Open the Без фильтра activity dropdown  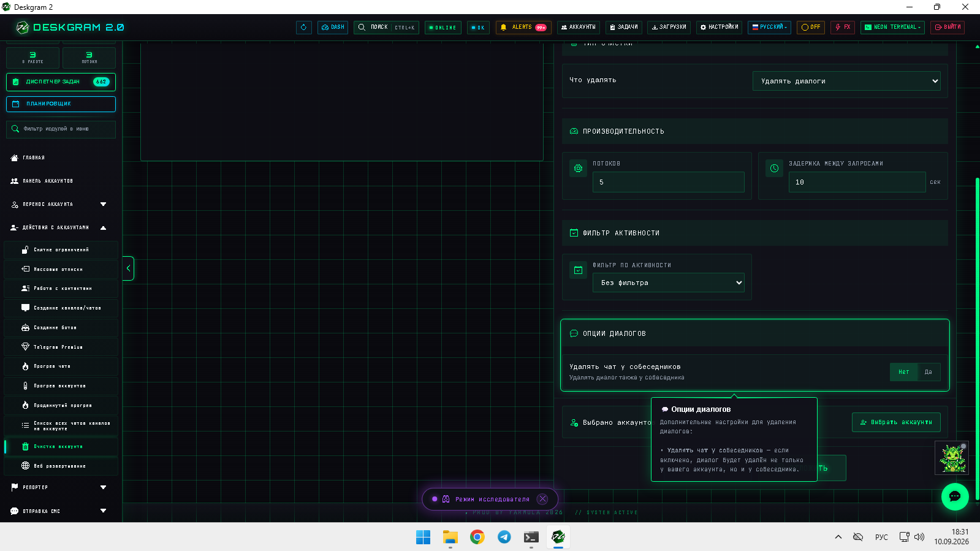(669, 283)
